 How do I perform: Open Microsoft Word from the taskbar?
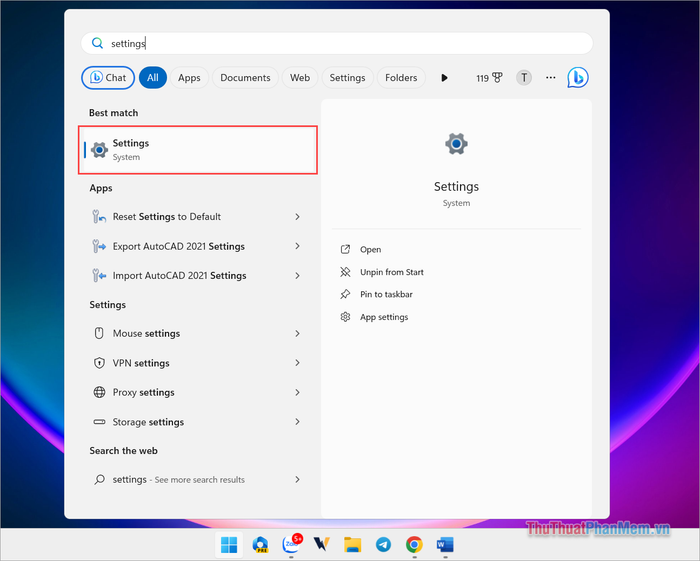[x=445, y=544]
